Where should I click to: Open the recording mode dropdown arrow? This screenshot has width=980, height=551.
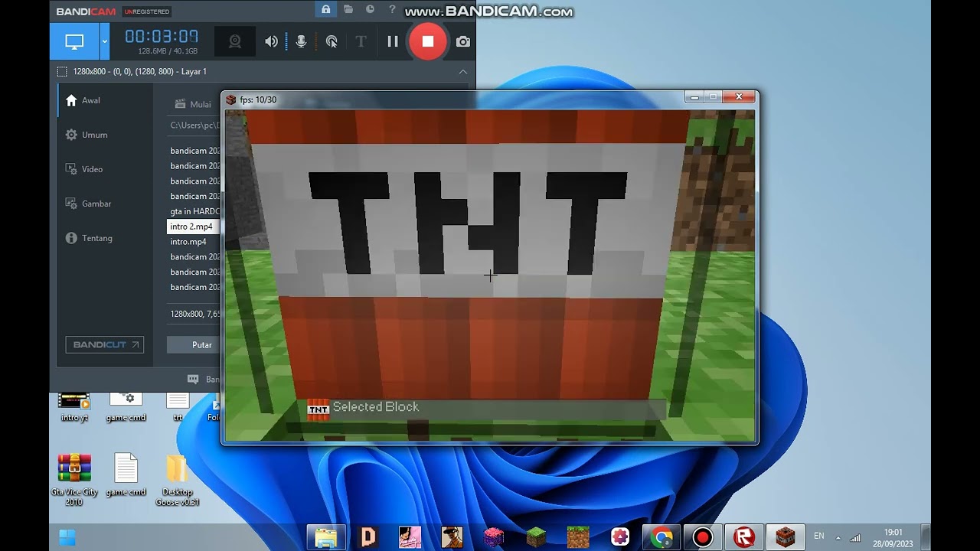104,41
